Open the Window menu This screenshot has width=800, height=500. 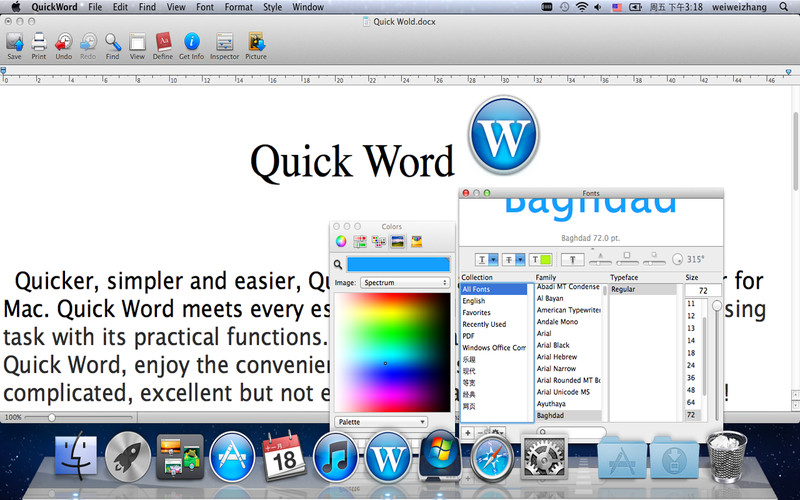(308, 7)
